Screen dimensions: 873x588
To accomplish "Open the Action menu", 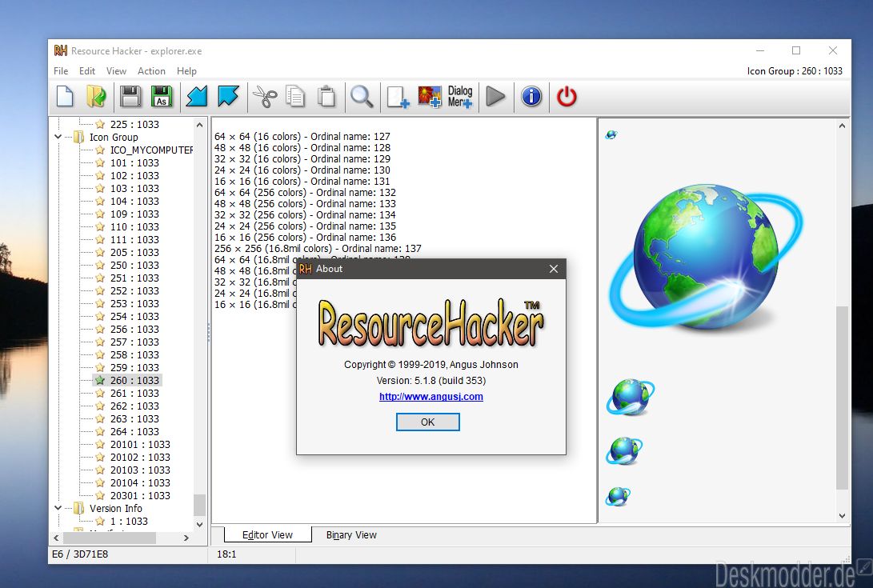I will 151,71.
